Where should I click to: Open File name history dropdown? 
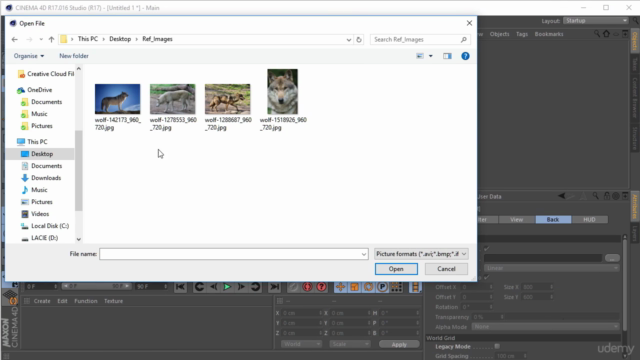point(364,254)
